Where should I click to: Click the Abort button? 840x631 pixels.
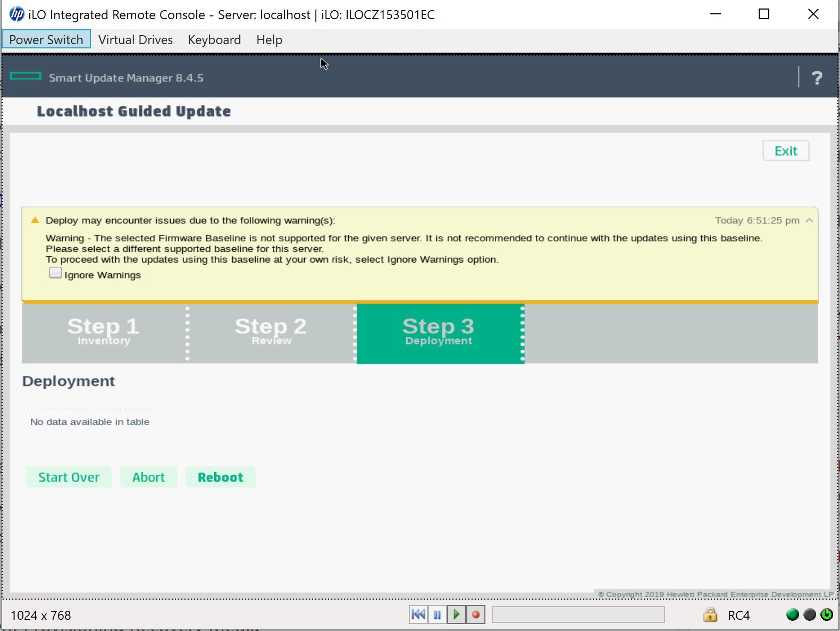148,477
